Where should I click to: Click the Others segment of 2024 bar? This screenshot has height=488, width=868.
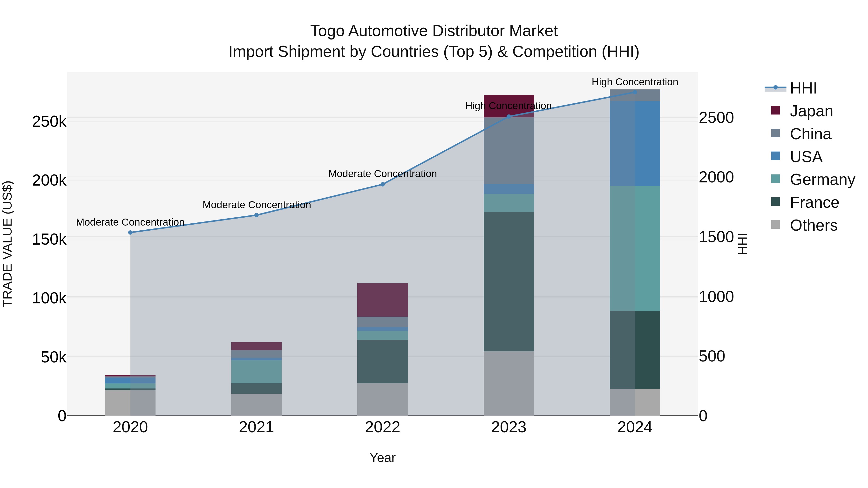click(x=635, y=402)
